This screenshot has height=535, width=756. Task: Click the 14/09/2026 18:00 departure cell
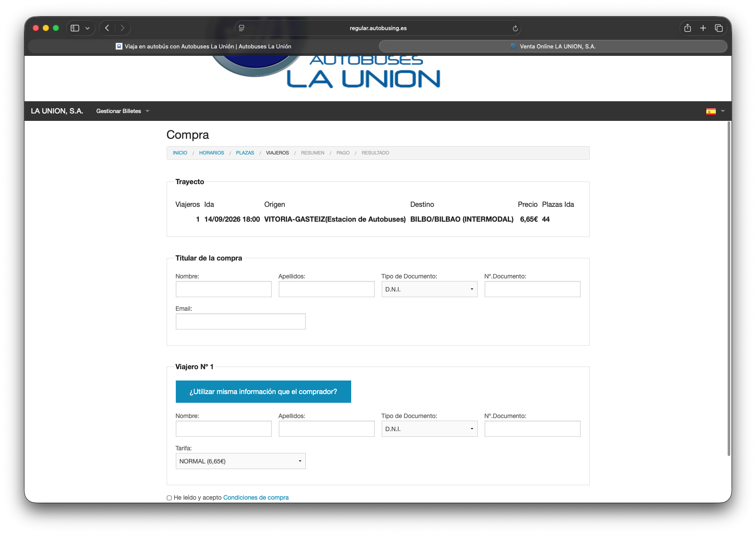click(x=232, y=219)
